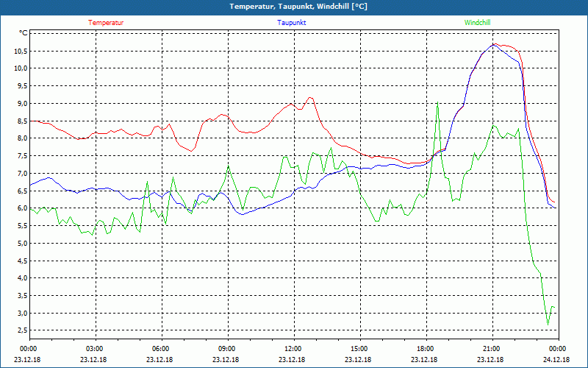Click the '7,5' y-axis value
The height and width of the screenshot is (368, 588).
23,156
